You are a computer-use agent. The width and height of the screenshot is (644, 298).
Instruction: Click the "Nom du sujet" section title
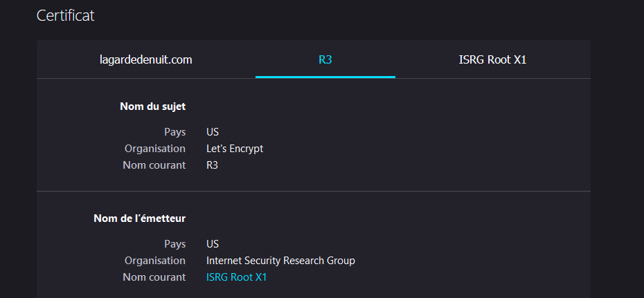point(153,106)
